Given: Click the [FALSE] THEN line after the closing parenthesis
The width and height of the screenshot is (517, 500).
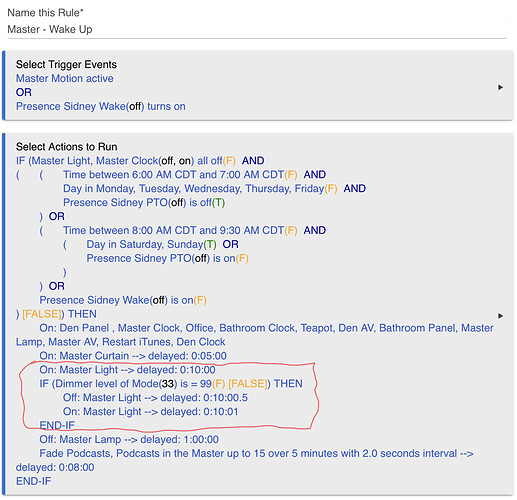Looking at the screenshot, I should pos(56,314).
